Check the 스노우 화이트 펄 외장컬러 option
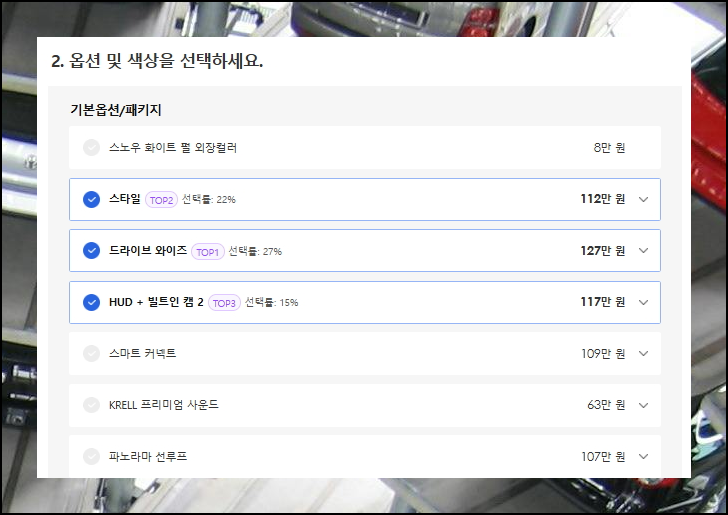The width and height of the screenshot is (728, 515). coord(91,148)
